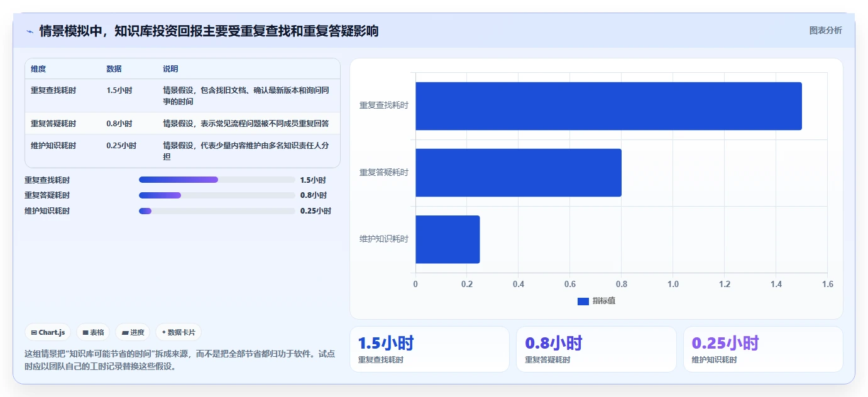The width and height of the screenshot is (868, 397).
Task: Click the 0.4 tick on the chart axis
Action: [x=519, y=284]
